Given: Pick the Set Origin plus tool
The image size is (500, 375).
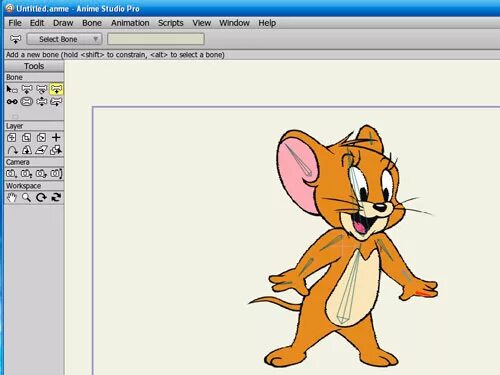Looking at the screenshot, I should pos(56,138).
